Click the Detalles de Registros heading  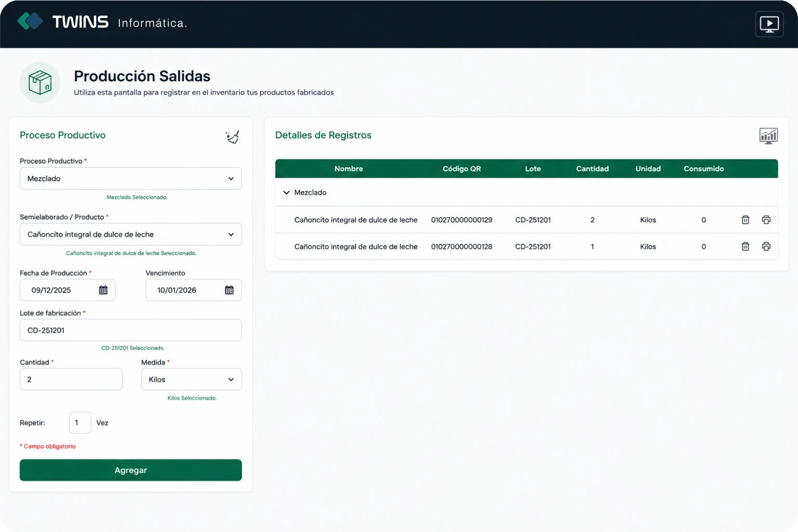(x=323, y=135)
